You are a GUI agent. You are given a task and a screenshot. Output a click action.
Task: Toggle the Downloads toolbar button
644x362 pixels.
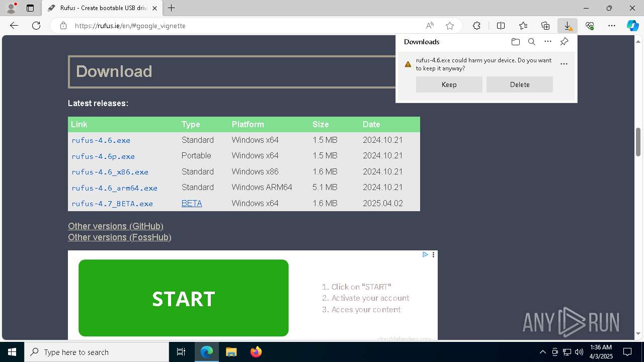pos(568,26)
